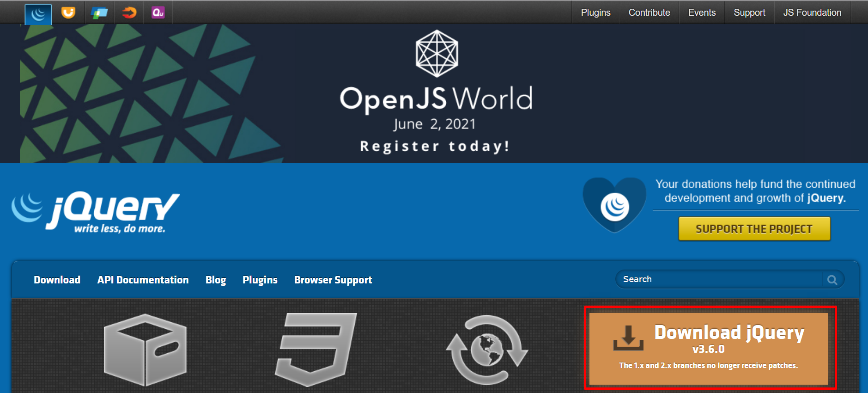Open the Contribute menu
This screenshot has height=393, width=868.
coord(649,12)
